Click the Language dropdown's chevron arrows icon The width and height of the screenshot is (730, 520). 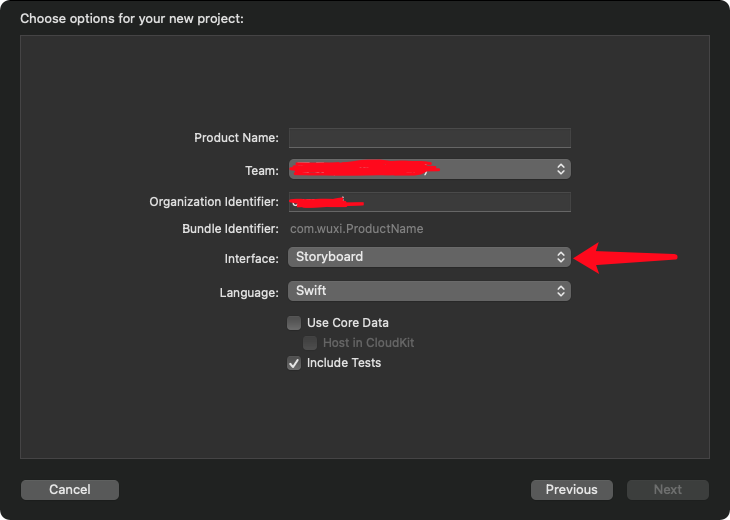click(x=561, y=291)
